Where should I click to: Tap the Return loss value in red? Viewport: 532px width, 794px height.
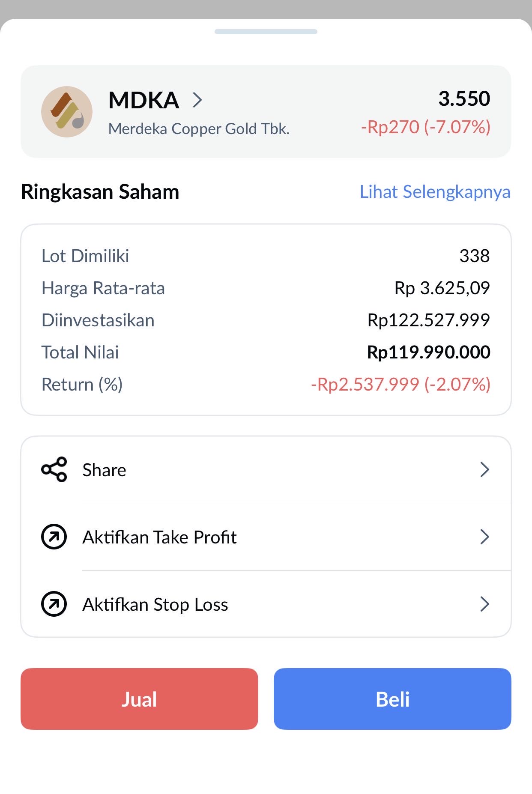point(400,384)
